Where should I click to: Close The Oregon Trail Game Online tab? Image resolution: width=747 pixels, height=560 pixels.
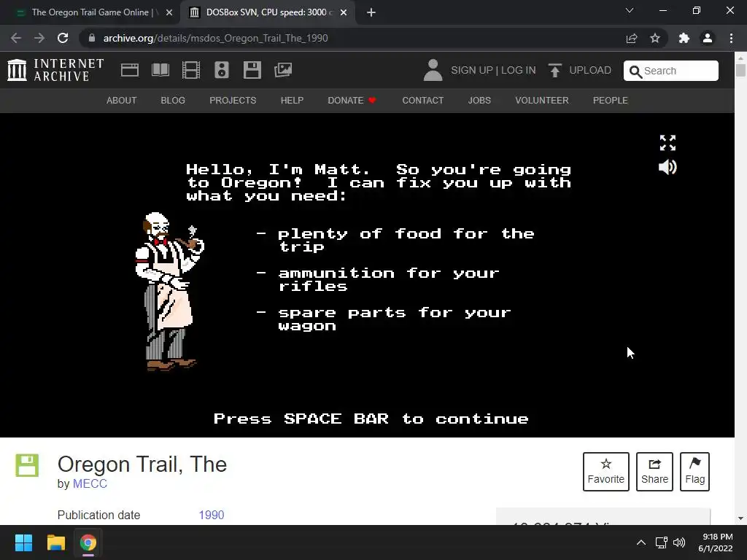(x=169, y=13)
